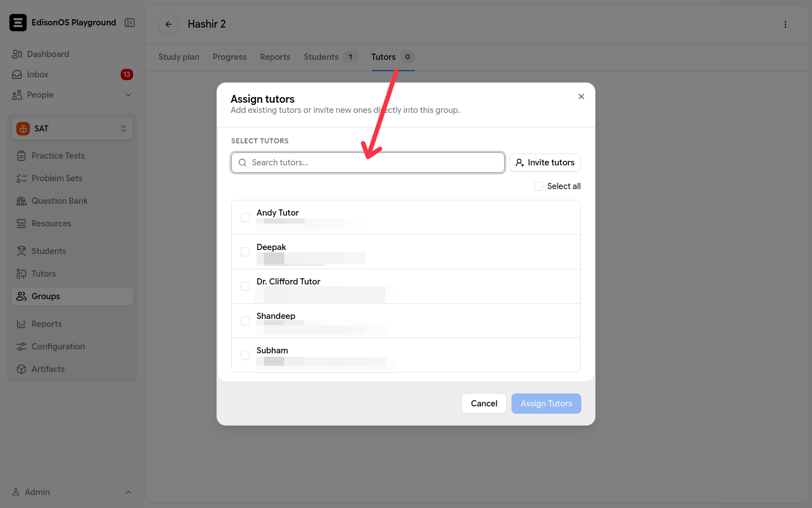Image resolution: width=812 pixels, height=508 pixels.
Task: Close the Assign tutors dialog
Action: 581,97
